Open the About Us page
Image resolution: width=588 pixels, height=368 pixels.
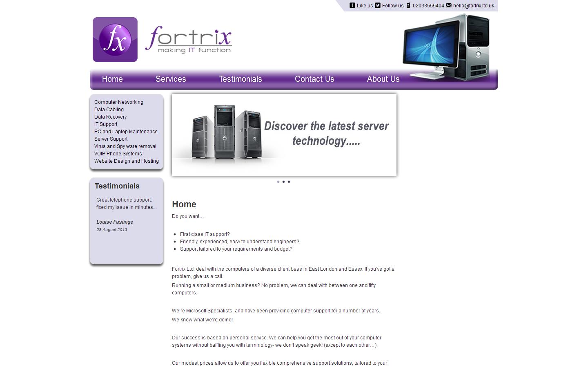(383, 79)
